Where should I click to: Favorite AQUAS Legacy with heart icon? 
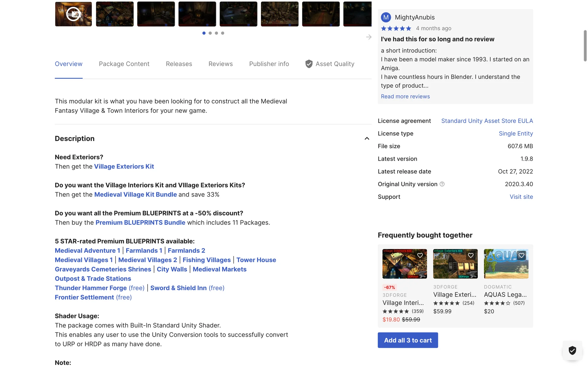pos(521,255)
